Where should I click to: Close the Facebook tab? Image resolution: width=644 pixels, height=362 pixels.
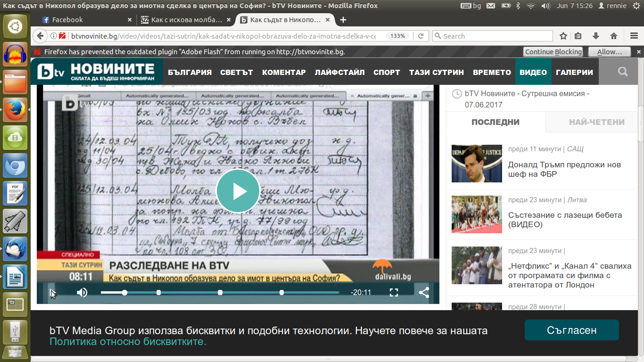click(x=130, y=20)
